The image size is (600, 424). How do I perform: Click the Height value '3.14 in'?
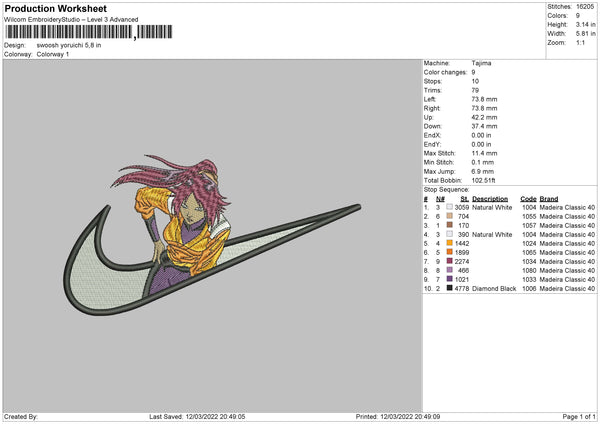pyautogui.click(x=585, y=24)
